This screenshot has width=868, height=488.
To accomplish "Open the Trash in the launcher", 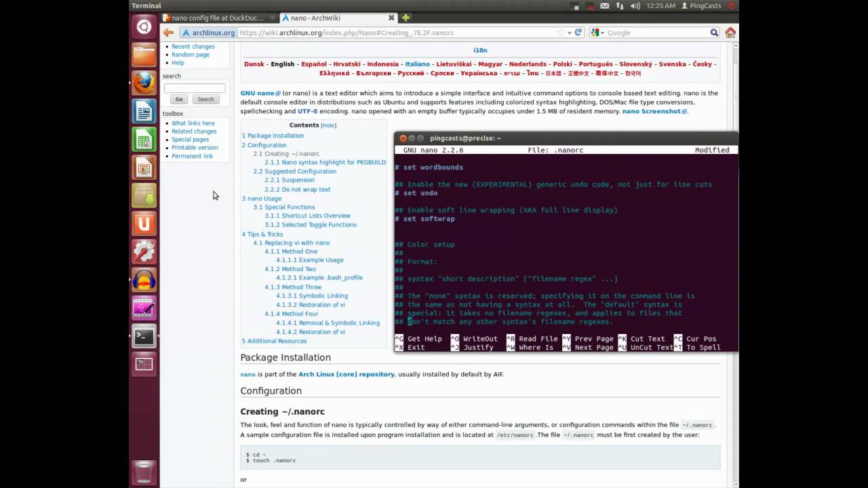I will click(144, 472).
